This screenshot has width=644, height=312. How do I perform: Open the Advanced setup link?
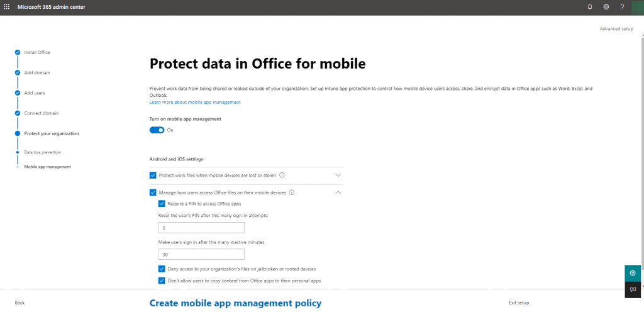pyautogui.click(x=616, y=29)
